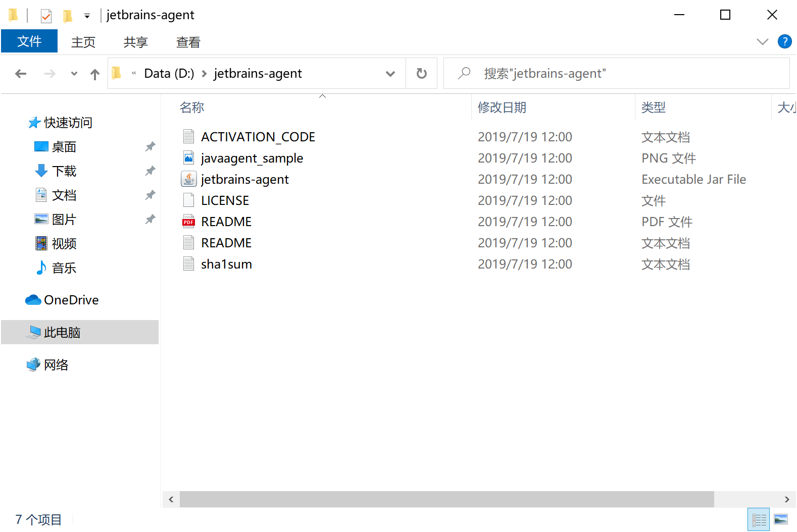Select the file named javaagent_sample
The height and width of the screenshot is (532, 797).
252,158
